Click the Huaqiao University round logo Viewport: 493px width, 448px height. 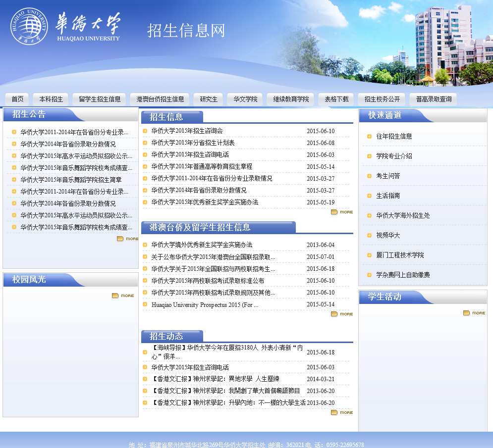pos(29,26)
